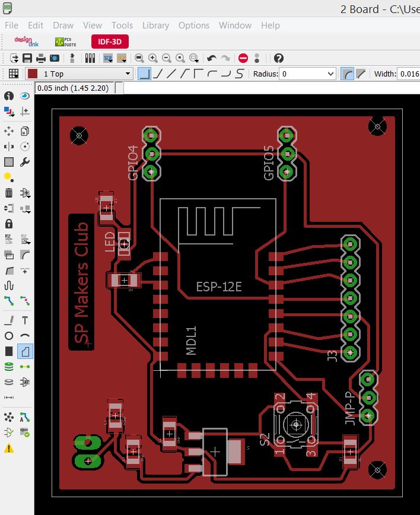Click the design link button
This screenshot has height=515, width=420.
click(x=26, y=42)
